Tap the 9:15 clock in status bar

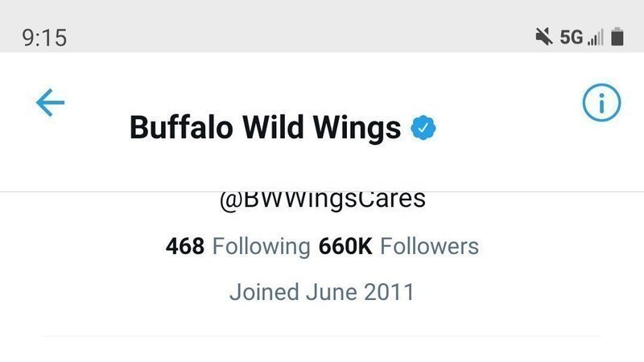pyautogui.click(x=43, y=38)
